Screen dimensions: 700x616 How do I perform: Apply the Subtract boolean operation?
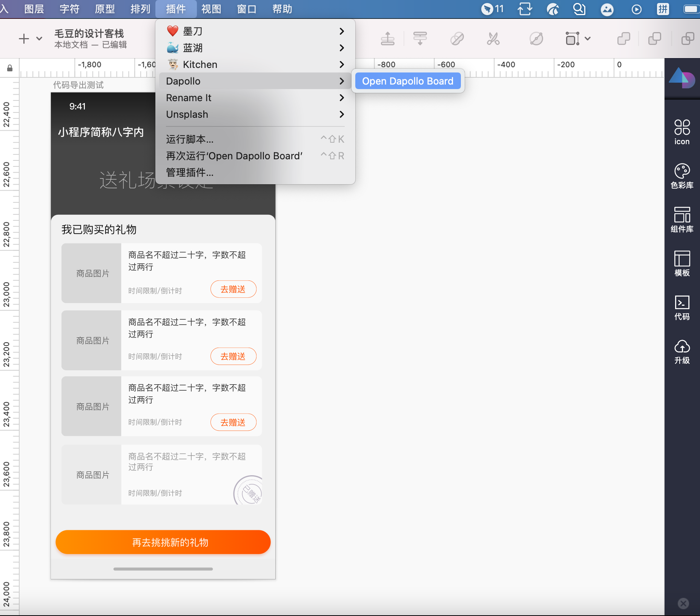654,38
